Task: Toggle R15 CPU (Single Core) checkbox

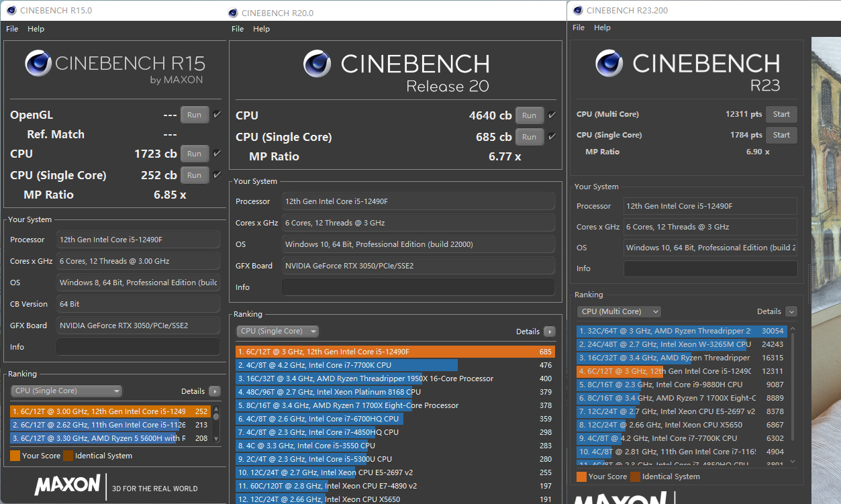Action: pyautogui.click(x=217, y=175)
